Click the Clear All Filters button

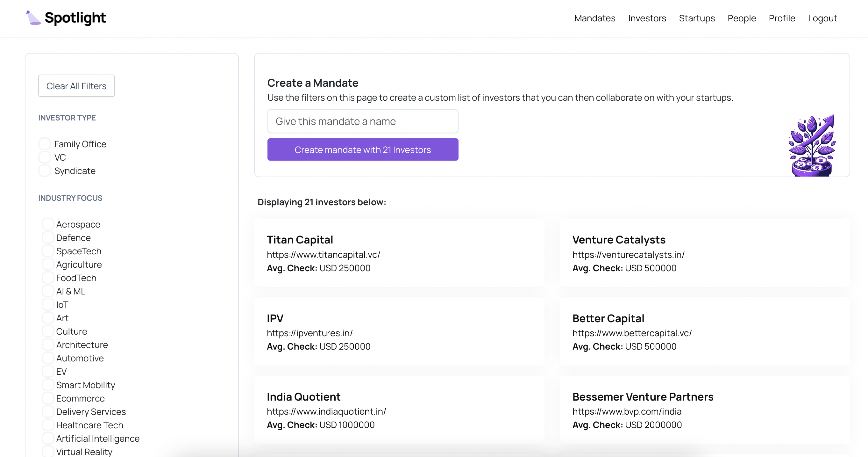pyautogui.click(x=76, y=86)
